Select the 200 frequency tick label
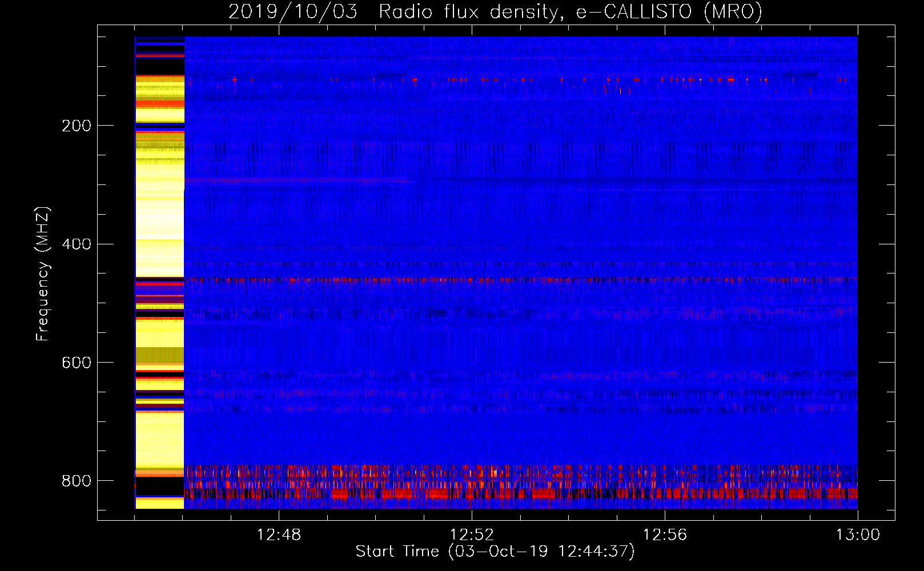 pyautogui.click(x=77, y=126)
